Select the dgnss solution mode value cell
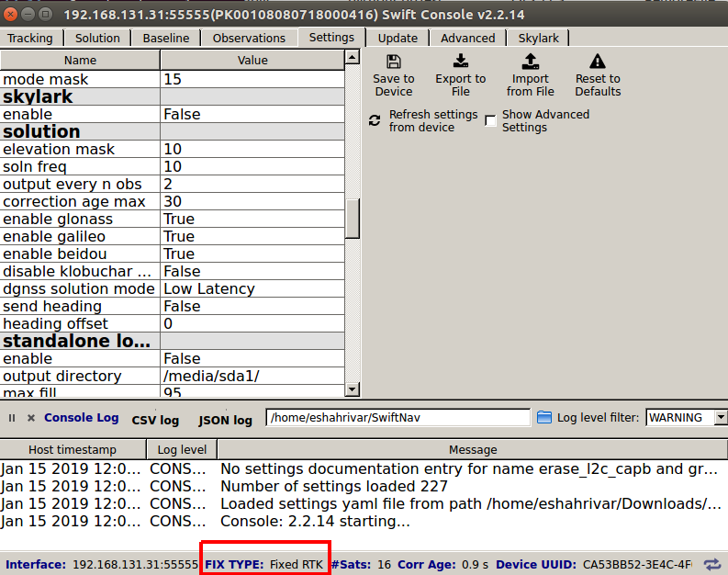 pyautogui.click(x=252, y=288)
